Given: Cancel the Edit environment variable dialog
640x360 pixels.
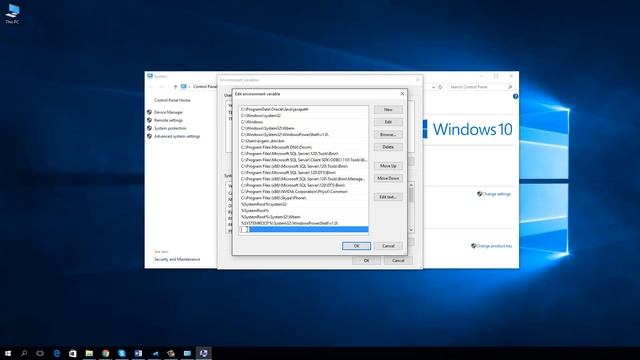Looking at the screenshot, I should (x=388, y=246).
